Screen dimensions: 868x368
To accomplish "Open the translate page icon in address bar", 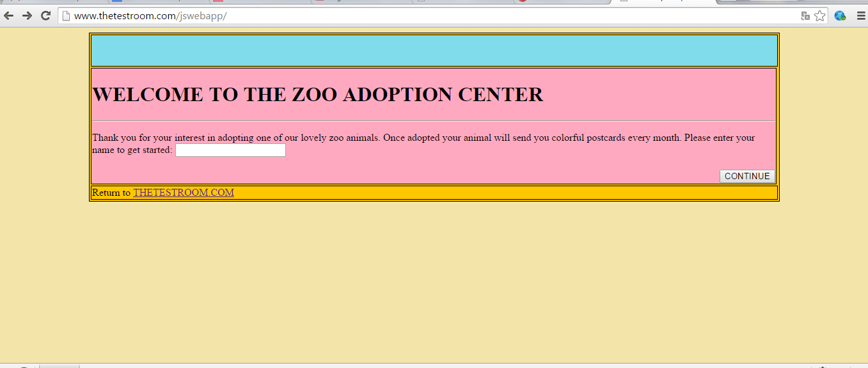I will [805, 15].
